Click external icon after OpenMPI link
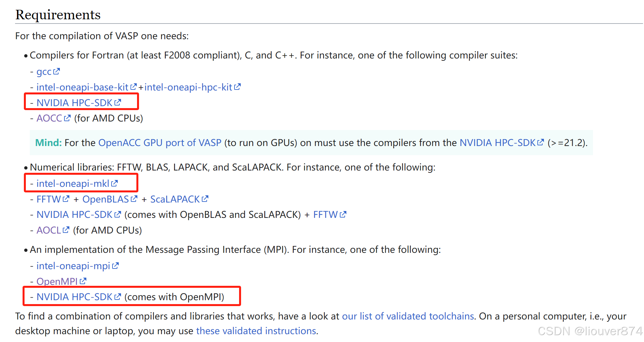This screenshot has height=342, width=644. tap(83, 281)
